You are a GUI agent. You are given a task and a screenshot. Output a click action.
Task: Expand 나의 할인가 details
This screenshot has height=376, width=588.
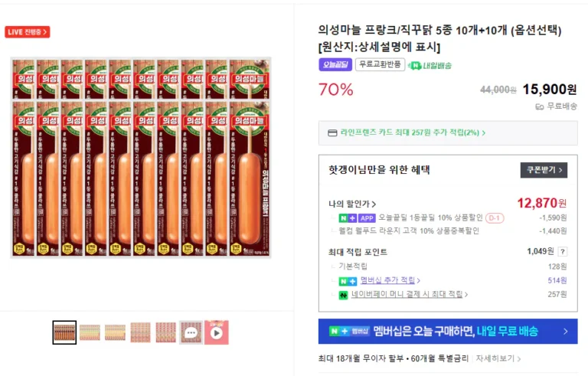click(352, 204)
